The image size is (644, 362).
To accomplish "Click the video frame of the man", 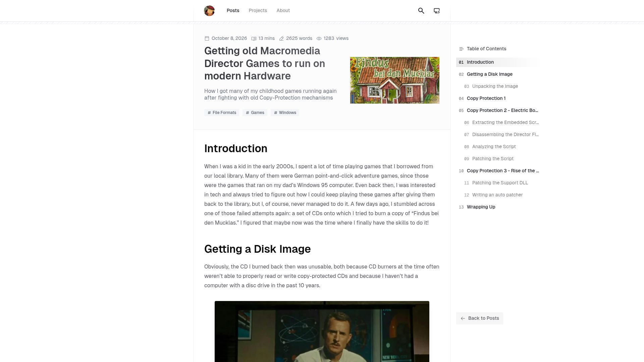I will click(x=322, y=331).
